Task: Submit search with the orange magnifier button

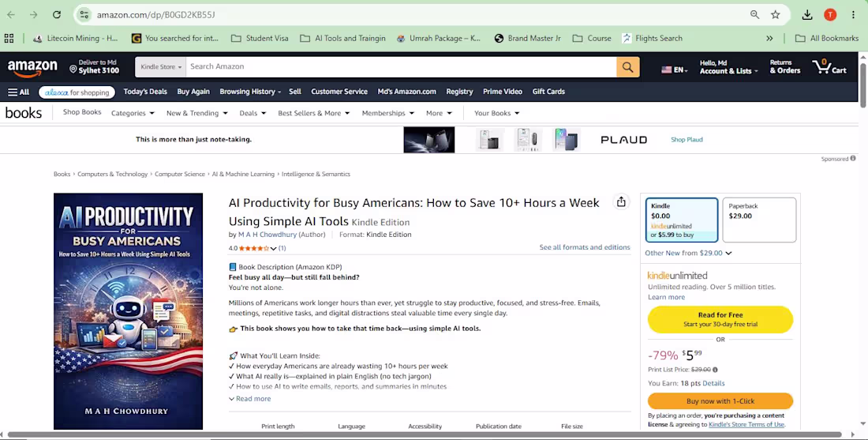Action: (628, 67)
